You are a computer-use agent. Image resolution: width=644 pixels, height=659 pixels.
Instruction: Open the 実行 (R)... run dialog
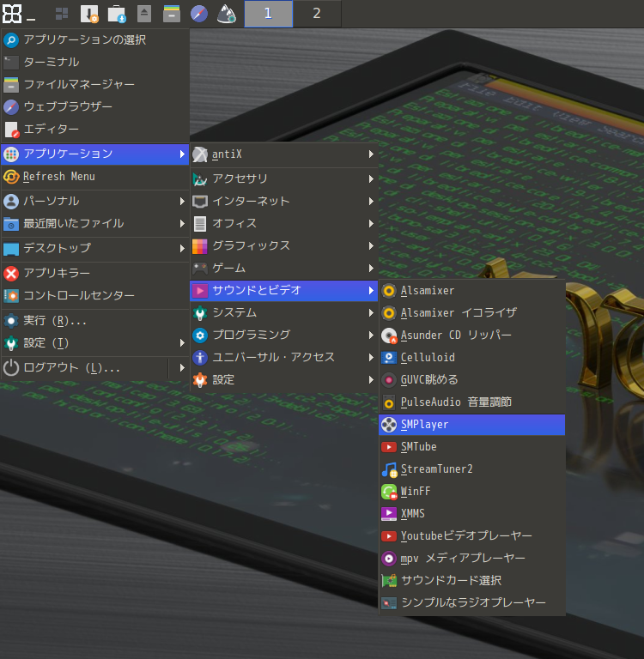coord(94,321)
